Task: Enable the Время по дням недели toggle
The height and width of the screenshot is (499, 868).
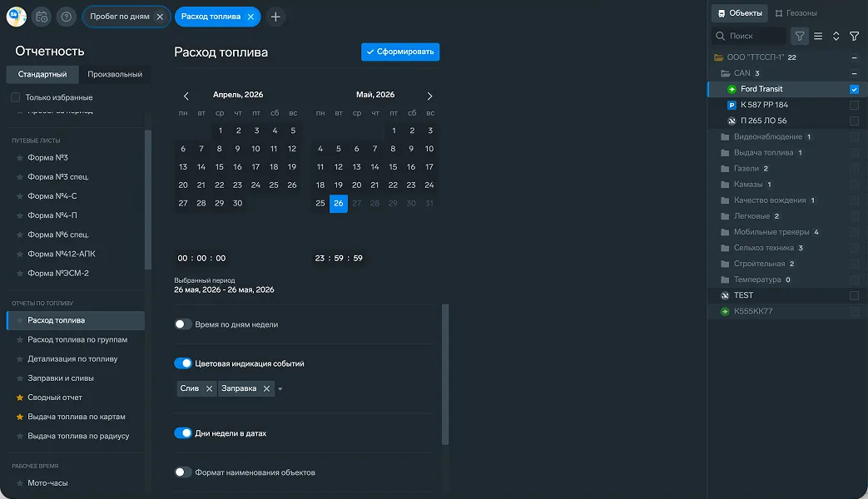Action: (x=183, y=324)
